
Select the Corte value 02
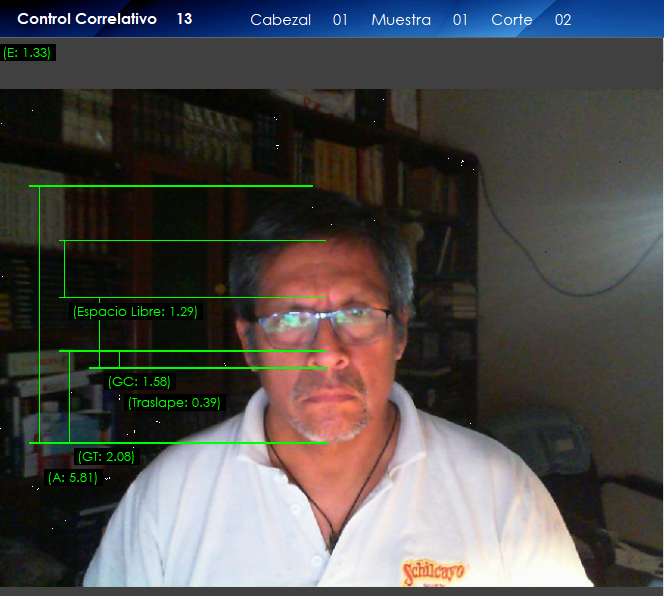[x=563, y=20]
